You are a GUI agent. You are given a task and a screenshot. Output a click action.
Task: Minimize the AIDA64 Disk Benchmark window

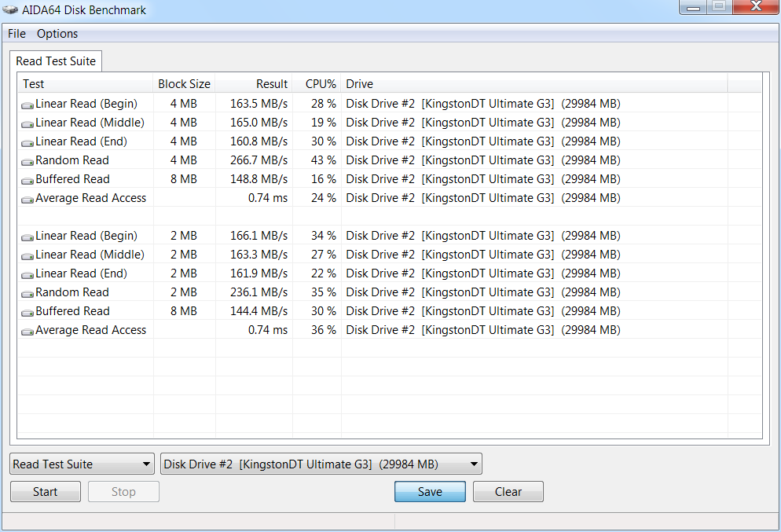click(x=693, y=7)
